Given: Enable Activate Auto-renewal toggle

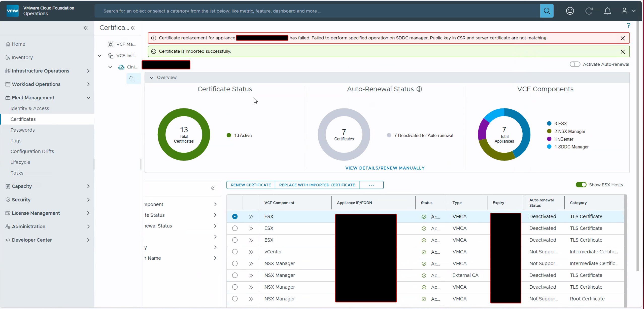Looking at the screenshot, I should tap(575, 64).
